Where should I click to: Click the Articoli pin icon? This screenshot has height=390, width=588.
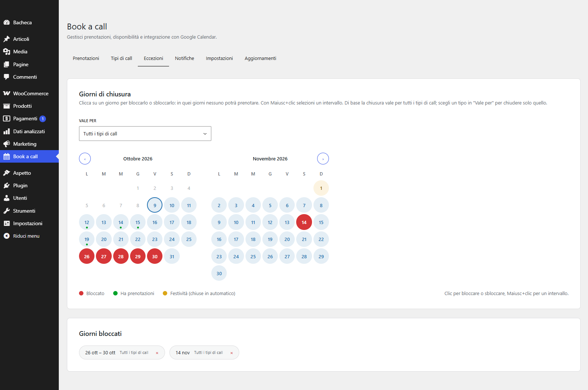pos(7,39)
